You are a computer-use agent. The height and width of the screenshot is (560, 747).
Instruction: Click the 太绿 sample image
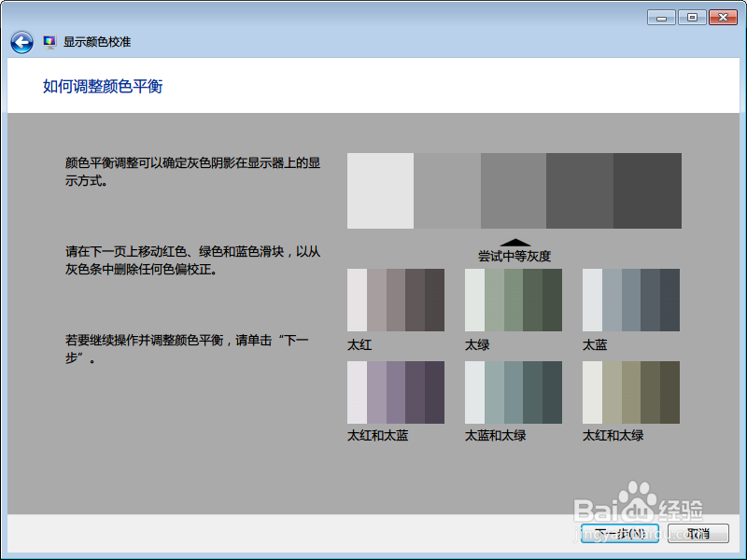tap(512, 299)
